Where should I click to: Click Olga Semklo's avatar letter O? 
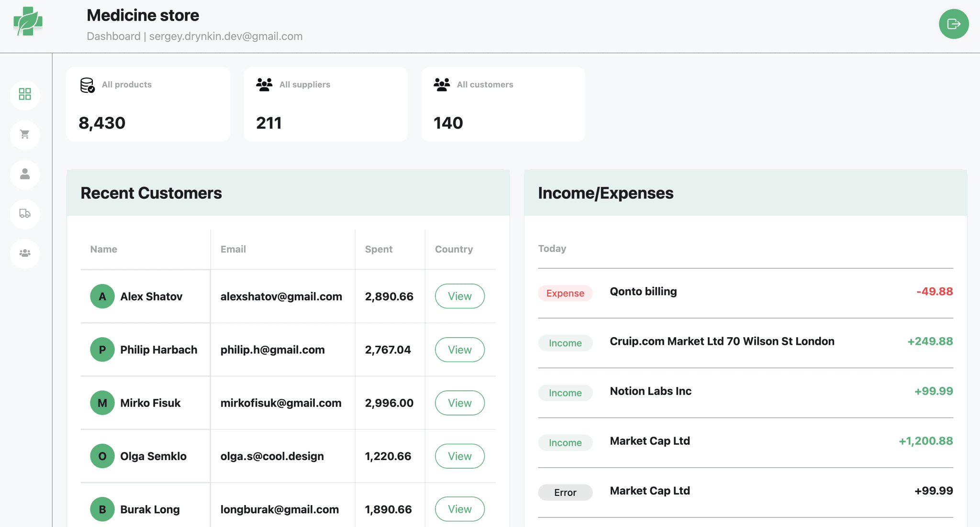[102, 456]
